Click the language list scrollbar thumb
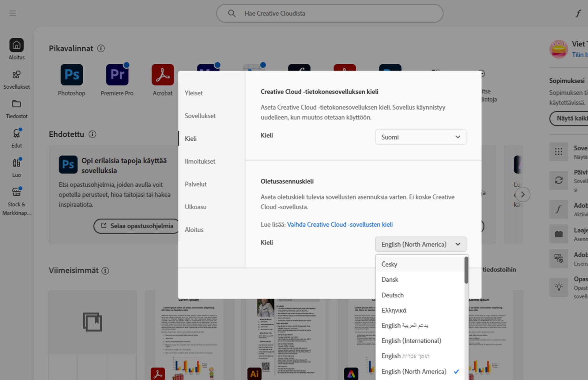The height and width of the screenshot is (380, 588). coord(466,270)
